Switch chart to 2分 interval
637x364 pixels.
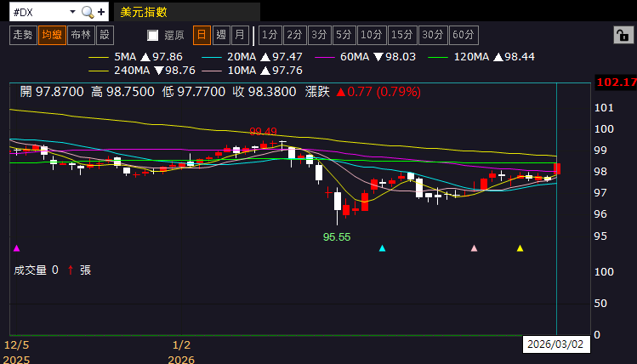(x=294, y=36)
